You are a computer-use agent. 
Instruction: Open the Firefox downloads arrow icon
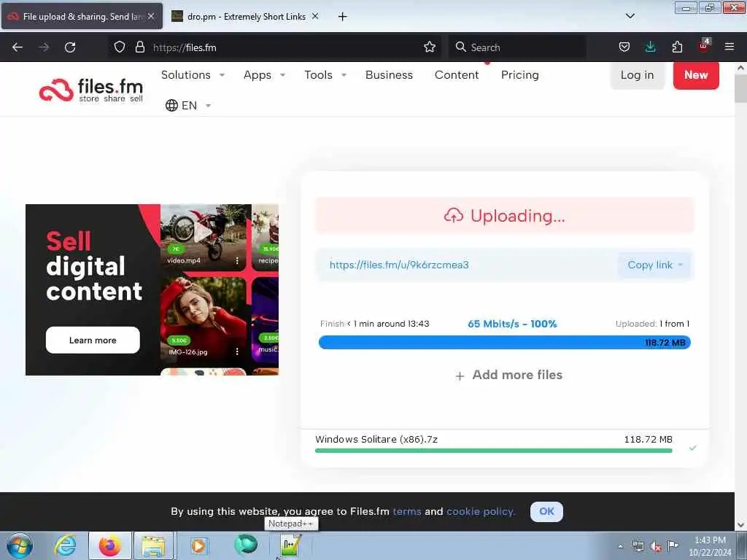pos(650,47)
